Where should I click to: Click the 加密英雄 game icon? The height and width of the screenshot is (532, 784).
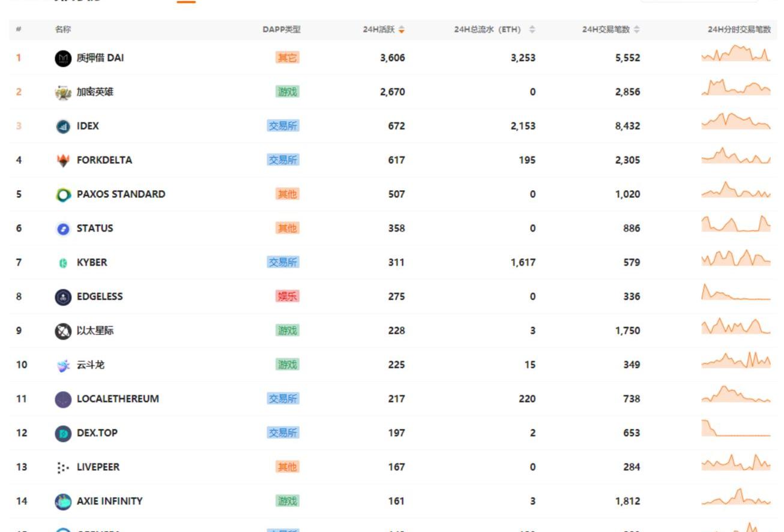[63, 92]
